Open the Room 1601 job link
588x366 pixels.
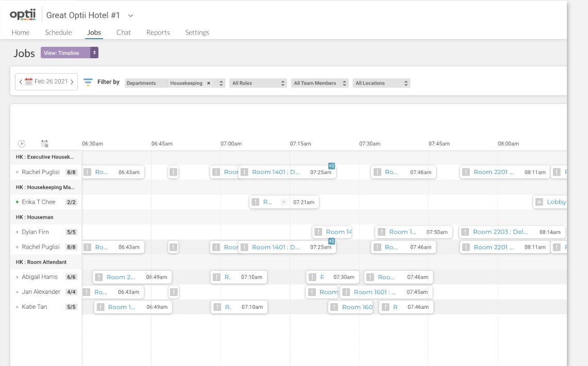click(x=375, y=292)
